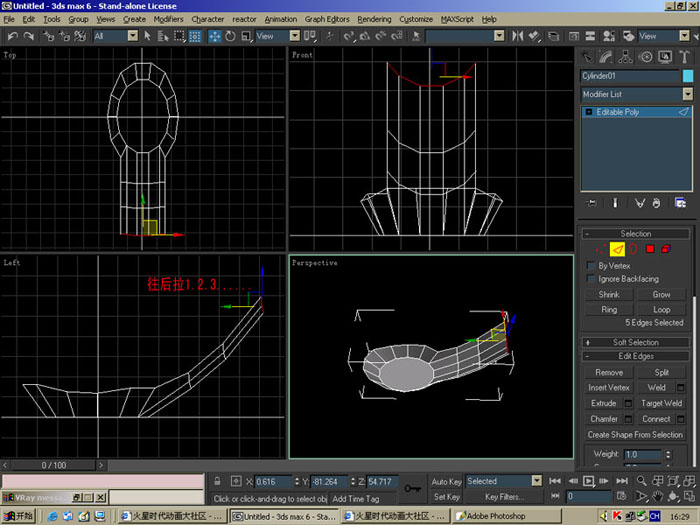700x525 pixels.
Task: Open the Utilities hammer panel tab
Action: tap(684, 57)
